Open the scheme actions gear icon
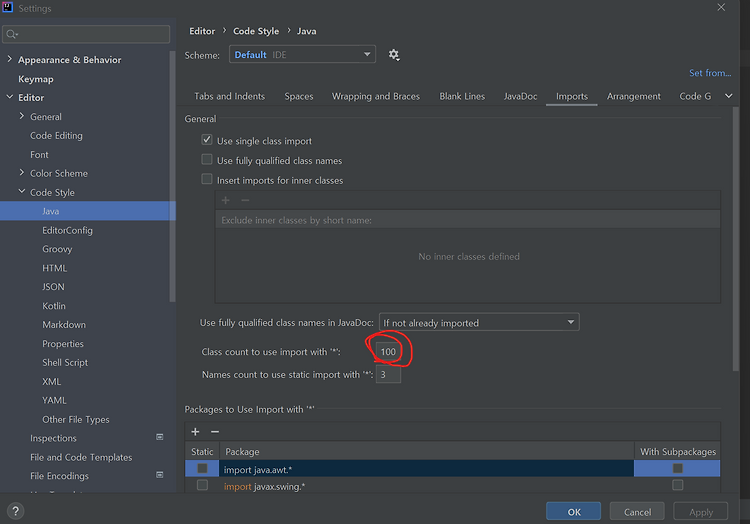 [394, 55]
